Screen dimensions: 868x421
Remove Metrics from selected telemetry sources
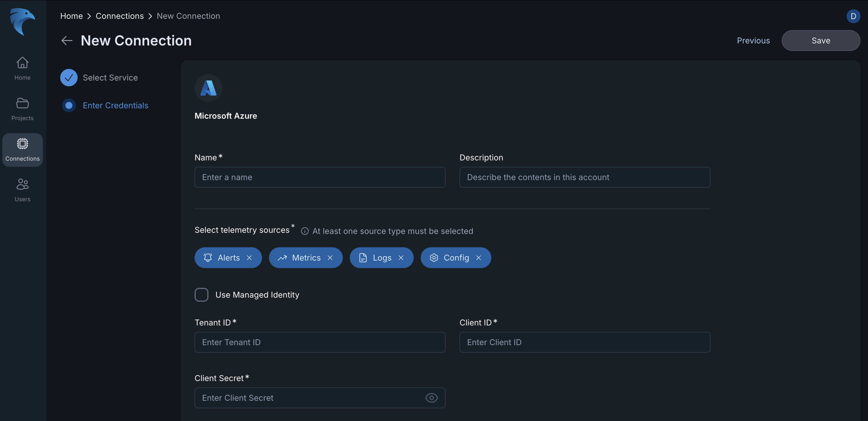(x=330, y=257)
